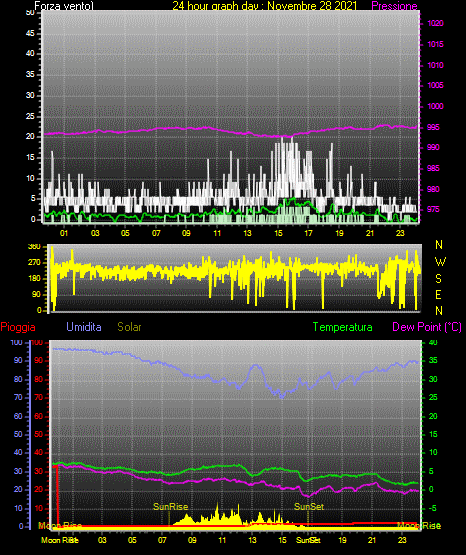
Task: Click the blue 70 on humidity axis
Action: 18,397
